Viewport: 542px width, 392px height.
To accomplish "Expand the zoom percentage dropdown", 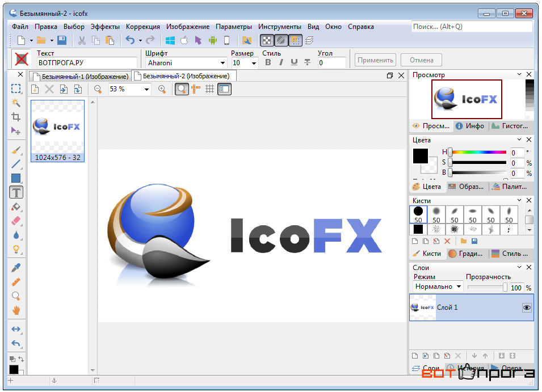I will click(147, 90).
